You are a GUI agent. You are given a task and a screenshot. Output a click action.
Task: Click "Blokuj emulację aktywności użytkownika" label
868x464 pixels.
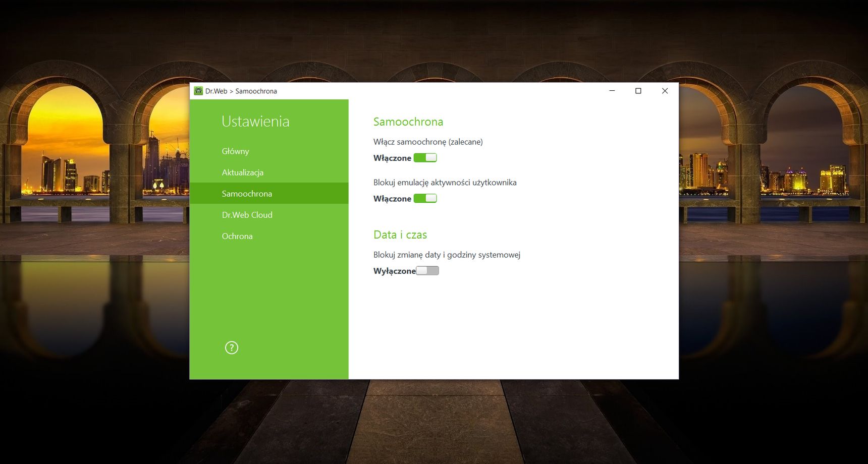tap(445, 183)
